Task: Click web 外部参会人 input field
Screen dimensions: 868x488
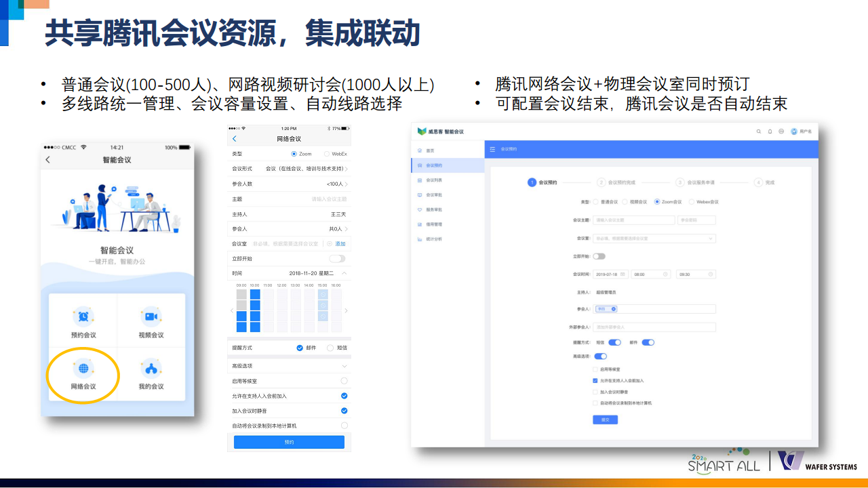Action: [654, 327]
